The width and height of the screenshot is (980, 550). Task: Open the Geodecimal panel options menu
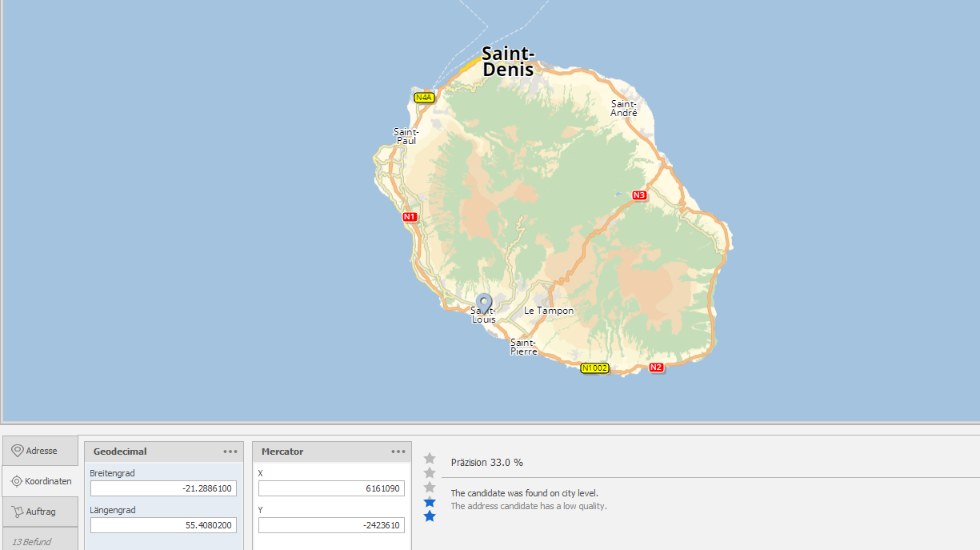[230, 452]
